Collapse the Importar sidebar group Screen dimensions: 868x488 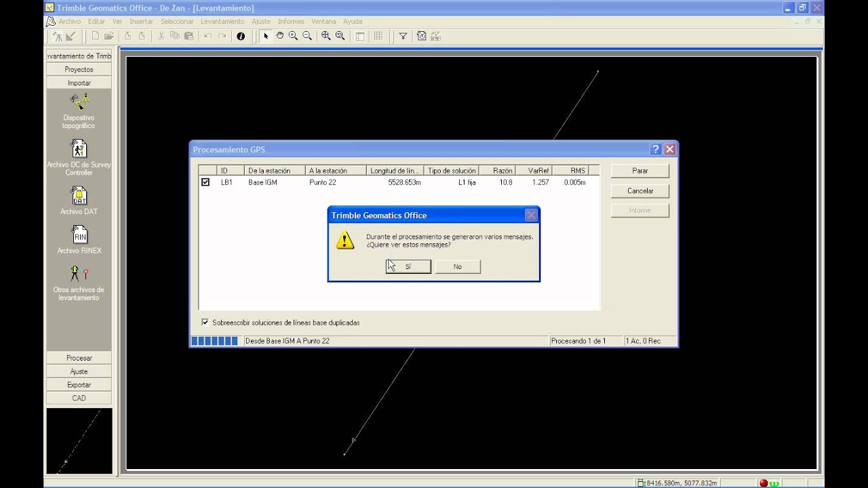pos(79,83)
